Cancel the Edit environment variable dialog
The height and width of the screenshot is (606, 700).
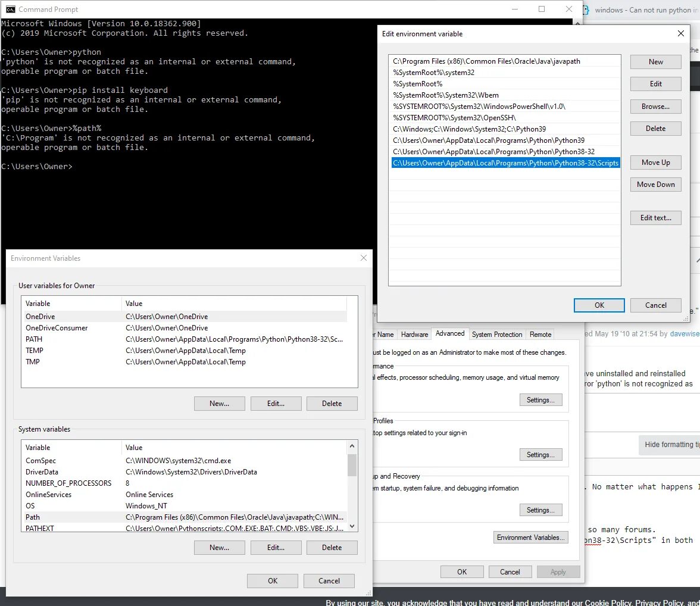[x=655, y=305]
